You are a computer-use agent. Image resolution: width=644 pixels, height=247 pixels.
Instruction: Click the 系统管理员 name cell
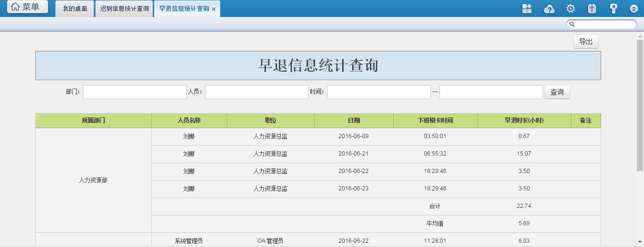point(189,241)
